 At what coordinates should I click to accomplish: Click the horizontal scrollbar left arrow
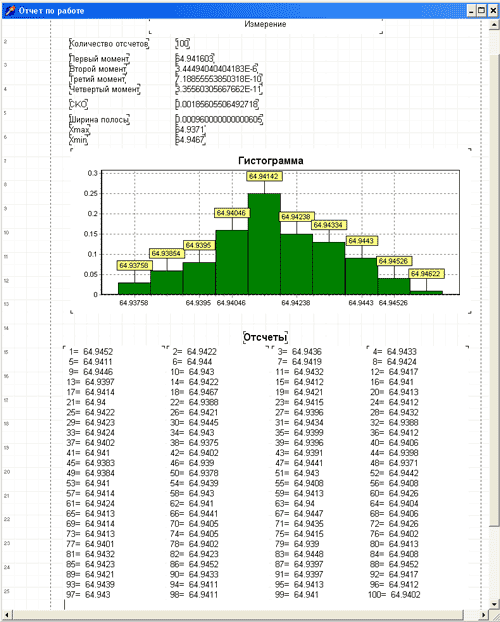coord(7,615)
